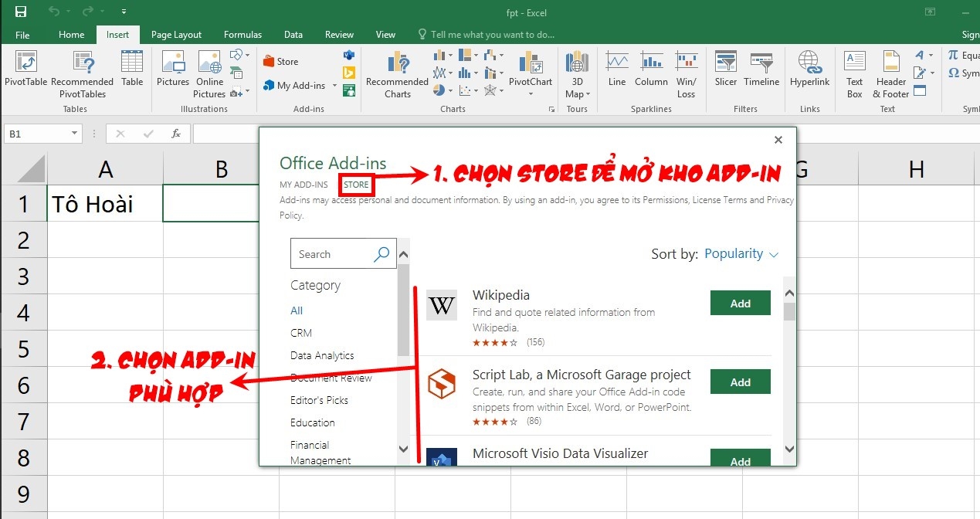The width and height of the screenshot is (980, 519).
Task: Switch to the Home tab
Action: tap(71, 35)
